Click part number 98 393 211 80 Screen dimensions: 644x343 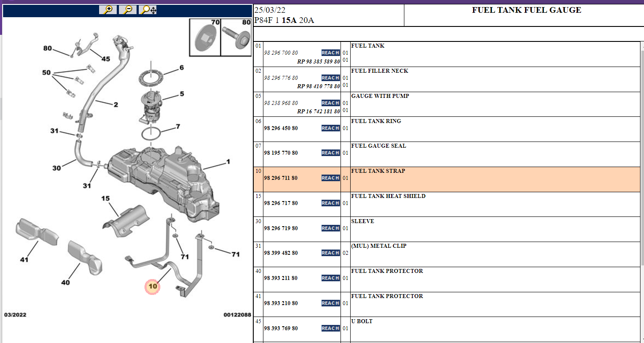coord(281,278)
